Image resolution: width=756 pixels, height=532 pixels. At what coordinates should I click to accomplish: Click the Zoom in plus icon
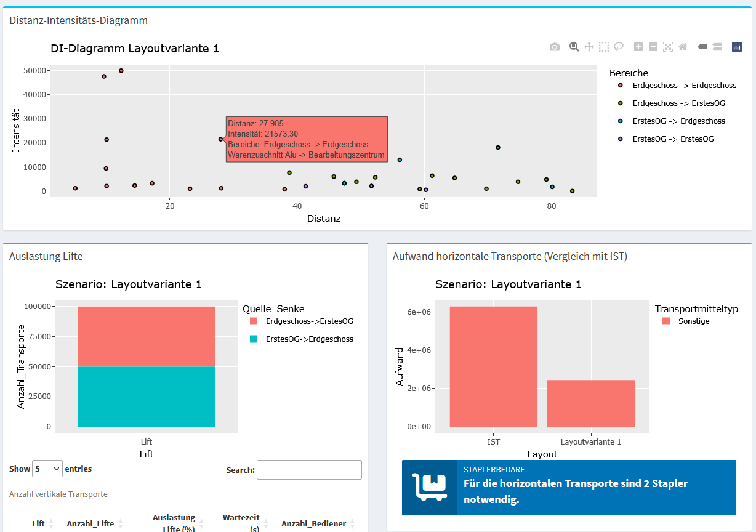coord(638,47)
